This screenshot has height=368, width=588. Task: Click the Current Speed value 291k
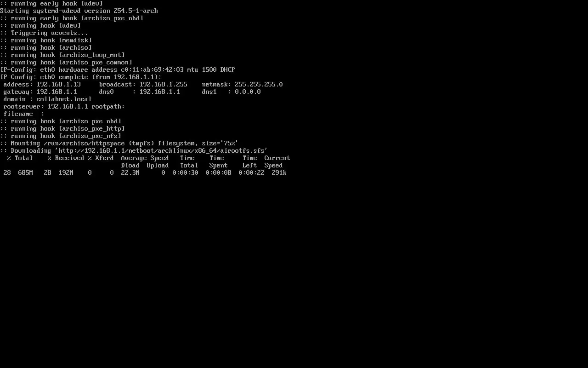click(279, 172)
